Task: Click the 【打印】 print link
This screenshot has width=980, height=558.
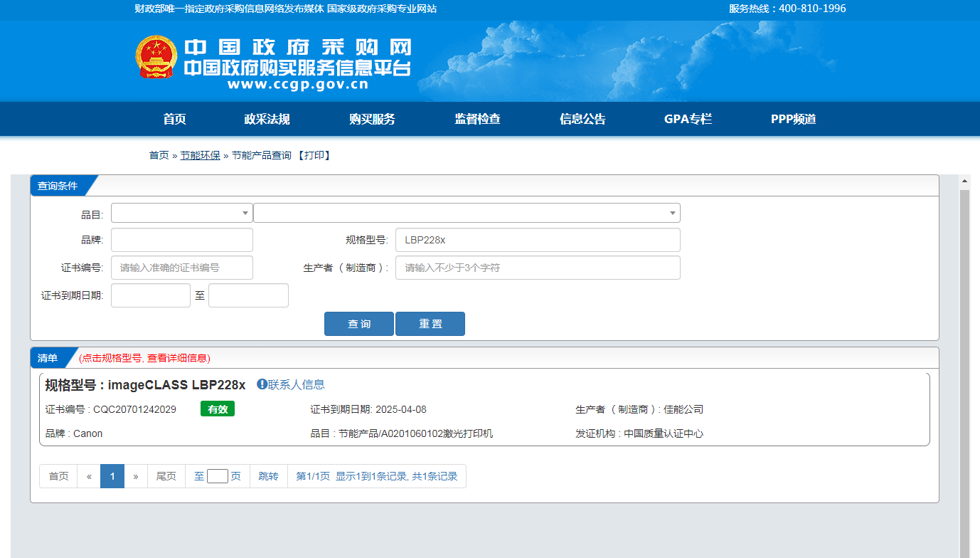Action: [x=314, y=155]
